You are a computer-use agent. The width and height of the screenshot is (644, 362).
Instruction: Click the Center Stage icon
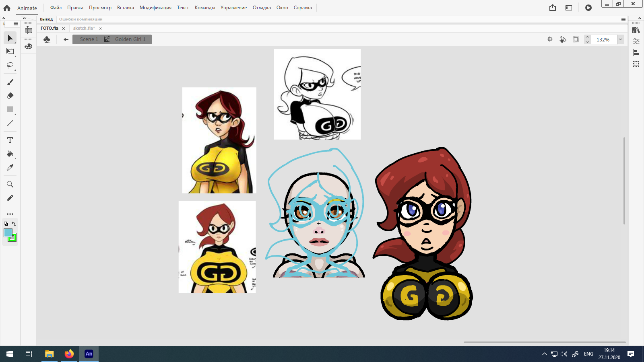550,39
